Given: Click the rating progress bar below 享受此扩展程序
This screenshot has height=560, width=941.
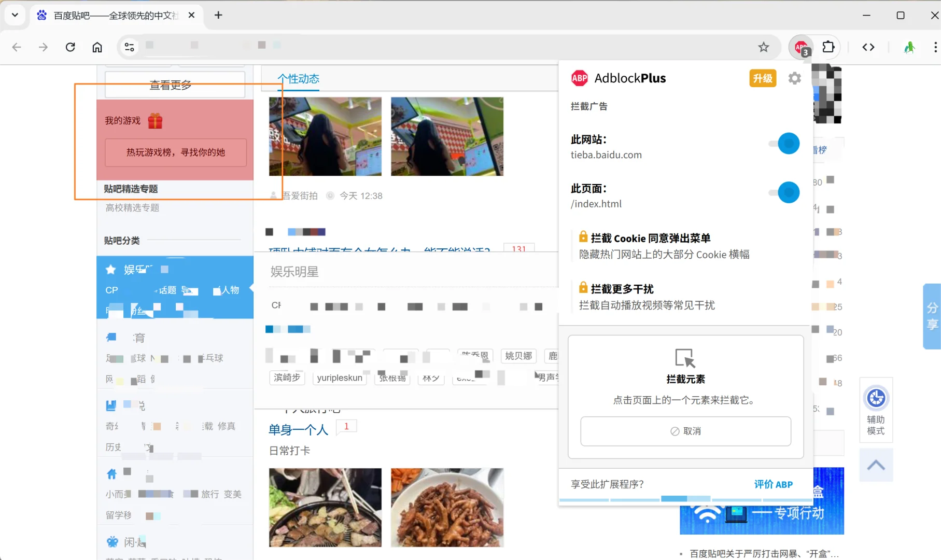Looking at the screenshot, I should (x=685, y=498).
